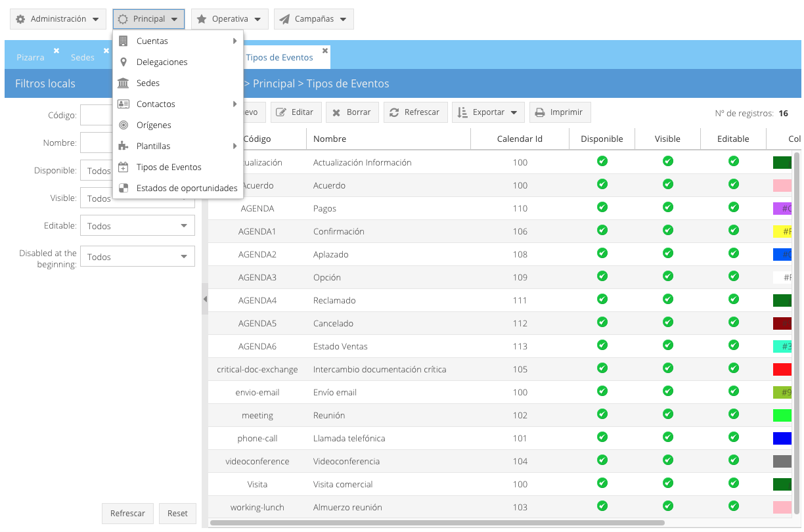Image resolution: width=804 pixels, height=532 pixels.
Task: Click the export sort icon
Action: pos(462,112)
